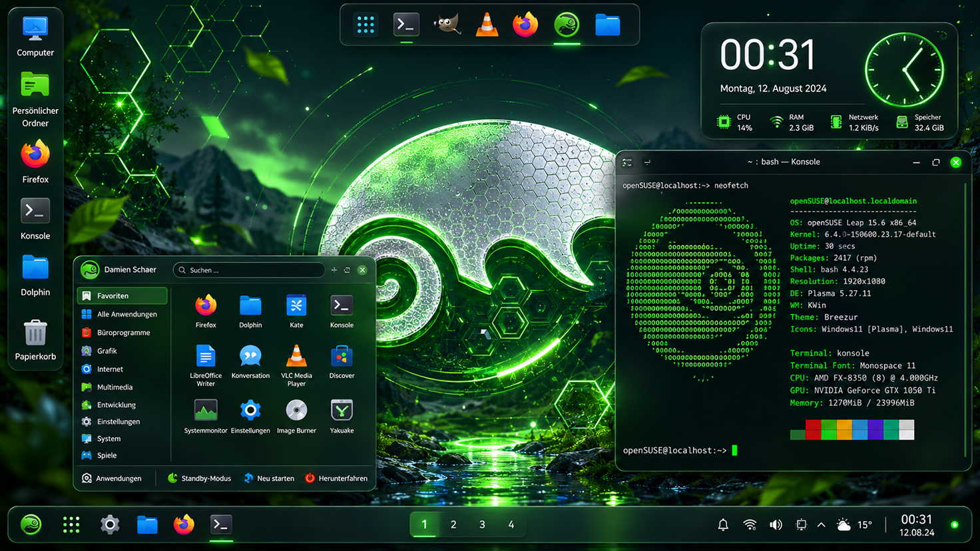
Task: Launch GIMP from the top dock
Action: click(447, 25)
